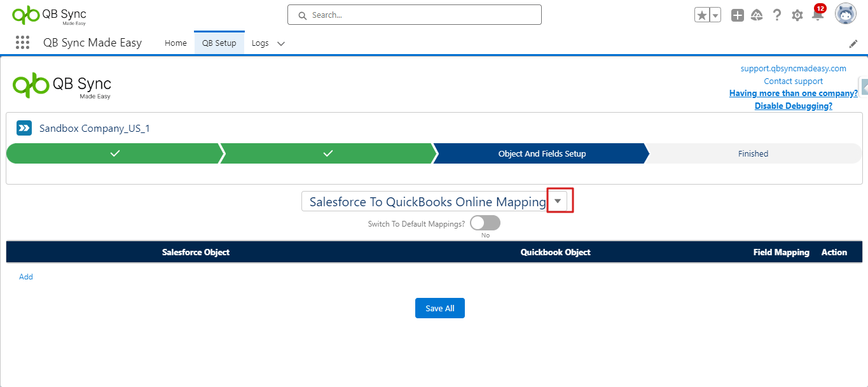Open the Trailhead guidance icon
The image size is (868, 387).
(x=757, y=15)
